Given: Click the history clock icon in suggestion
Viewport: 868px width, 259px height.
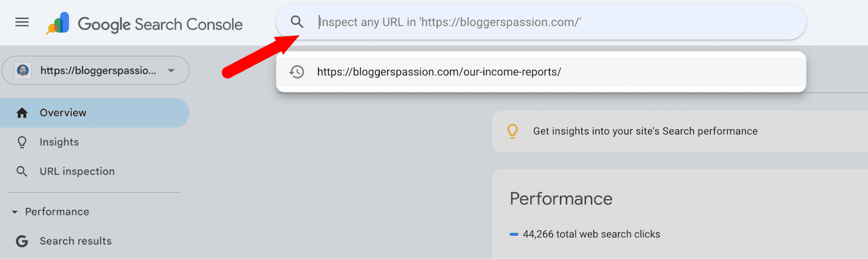Looking at the screenshot, I should click(297, 72).
